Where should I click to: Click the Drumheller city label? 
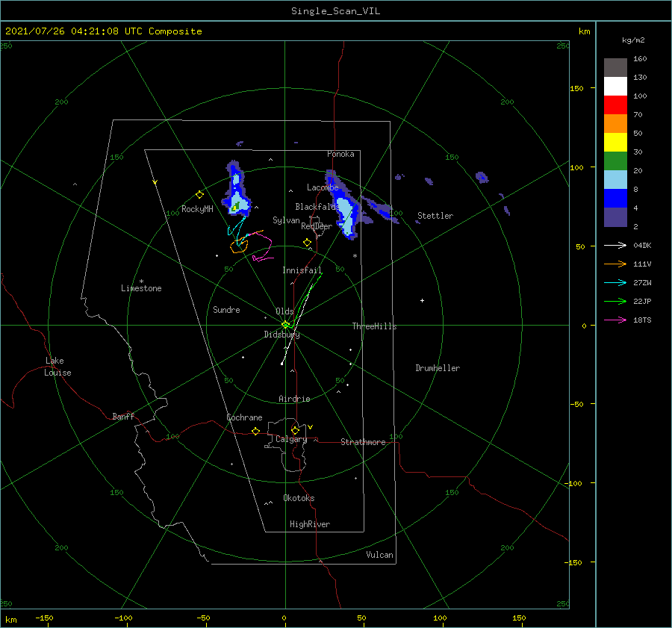click(x=438, y=368)
